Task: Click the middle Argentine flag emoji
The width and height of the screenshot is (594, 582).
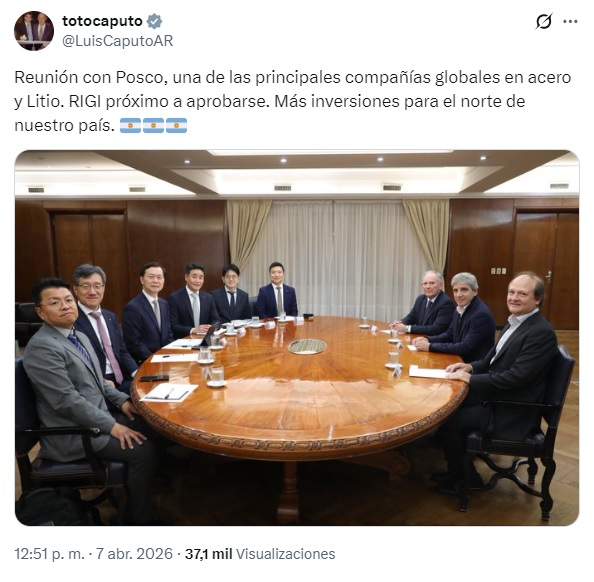Action: (153, 125)
